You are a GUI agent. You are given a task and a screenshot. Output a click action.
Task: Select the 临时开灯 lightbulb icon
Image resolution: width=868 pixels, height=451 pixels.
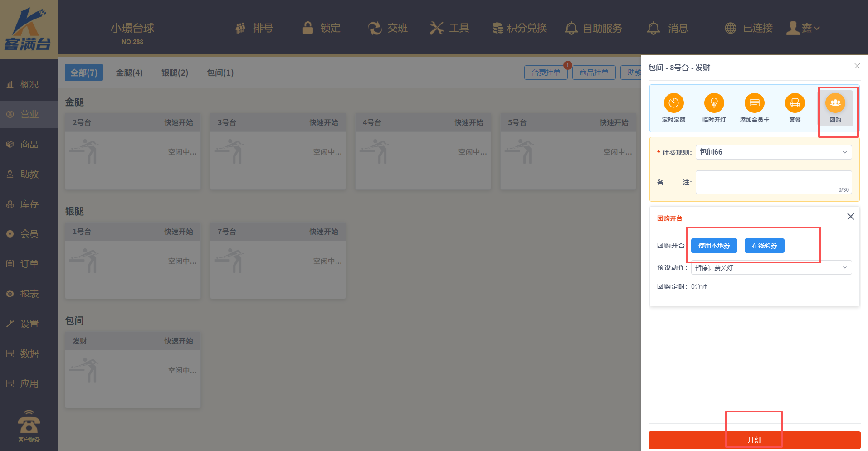(714, 103)
